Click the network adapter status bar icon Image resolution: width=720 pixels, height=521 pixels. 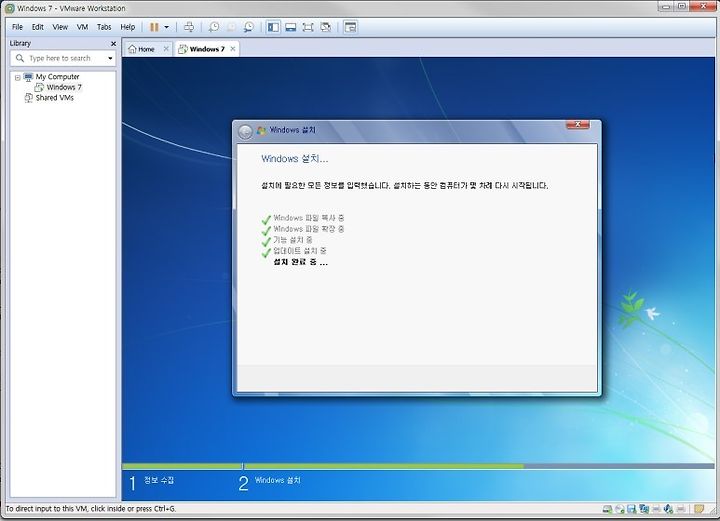tap(644, 509)
